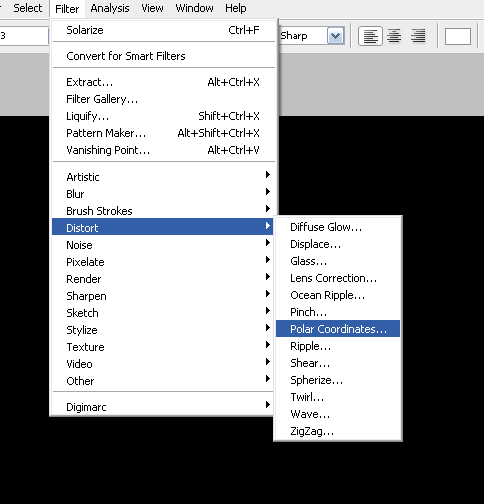Expand the Brush Strokes submenu
484x504 pixels.
[x=163, y=211]
